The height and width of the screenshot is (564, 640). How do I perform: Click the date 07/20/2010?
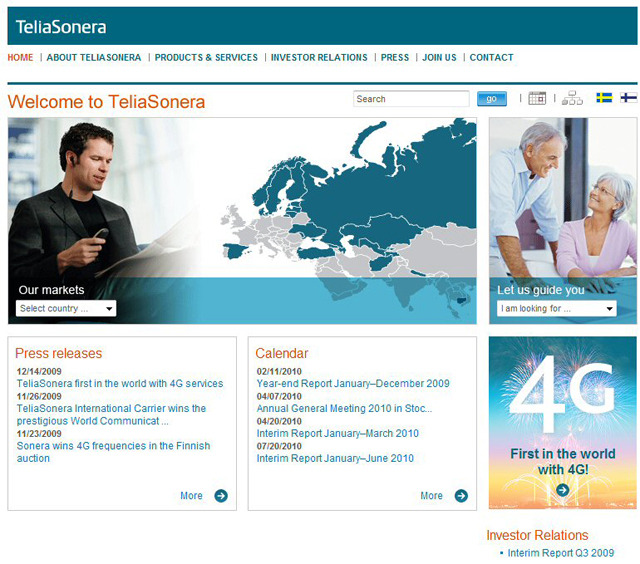point(279,446)
